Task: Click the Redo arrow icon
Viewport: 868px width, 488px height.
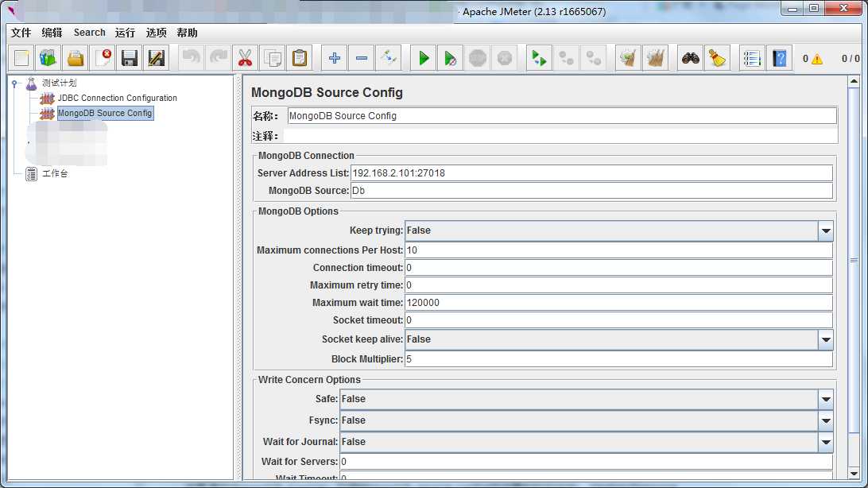Action: (218, 58)
